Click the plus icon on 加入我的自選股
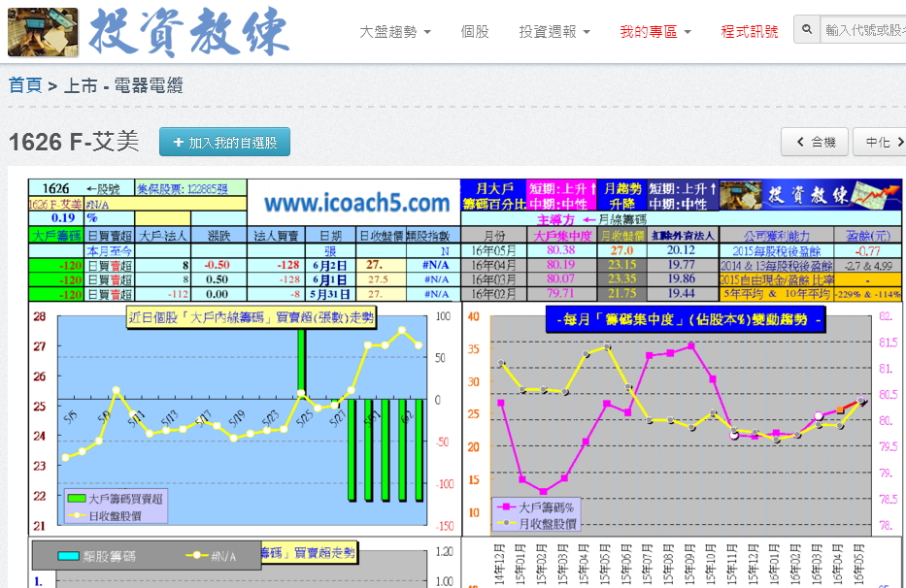The width and height of the screenshot is (906, 588). (178, 143)
